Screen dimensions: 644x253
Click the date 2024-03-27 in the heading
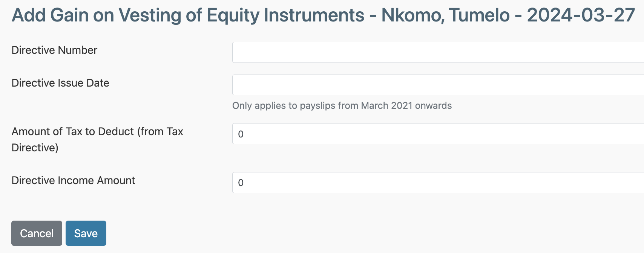point(581,15)
